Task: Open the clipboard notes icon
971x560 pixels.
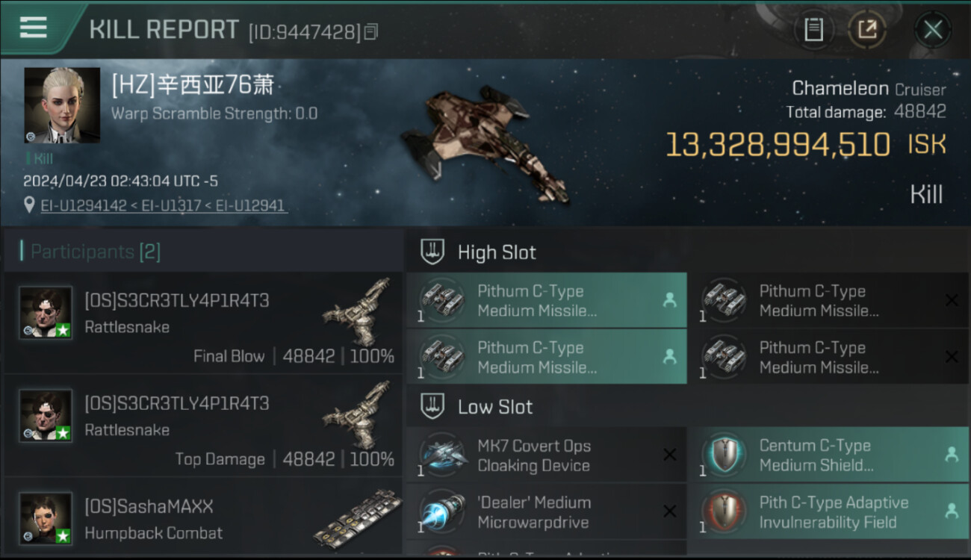Action: tap(813, 30)
